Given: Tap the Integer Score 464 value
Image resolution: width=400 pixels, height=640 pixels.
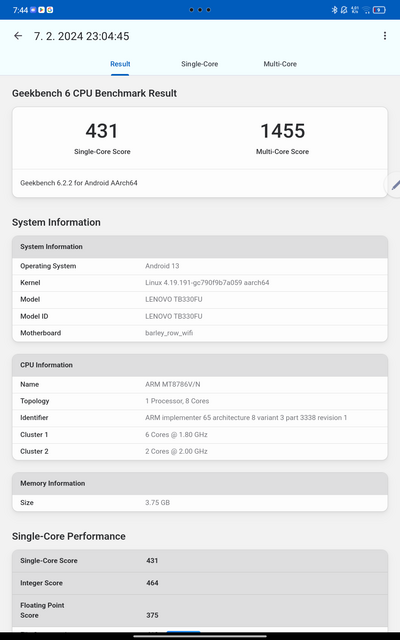Looking at the screenshot, I should tap(152, 583).
